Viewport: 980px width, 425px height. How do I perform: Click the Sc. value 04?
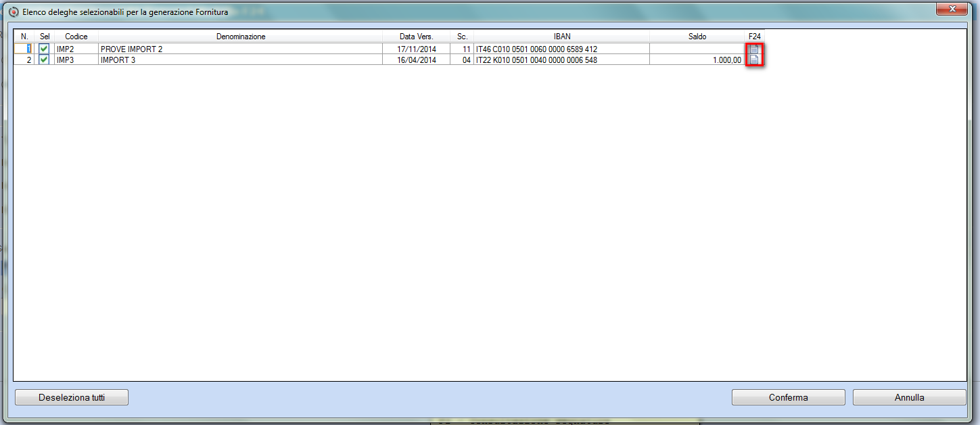462,60
